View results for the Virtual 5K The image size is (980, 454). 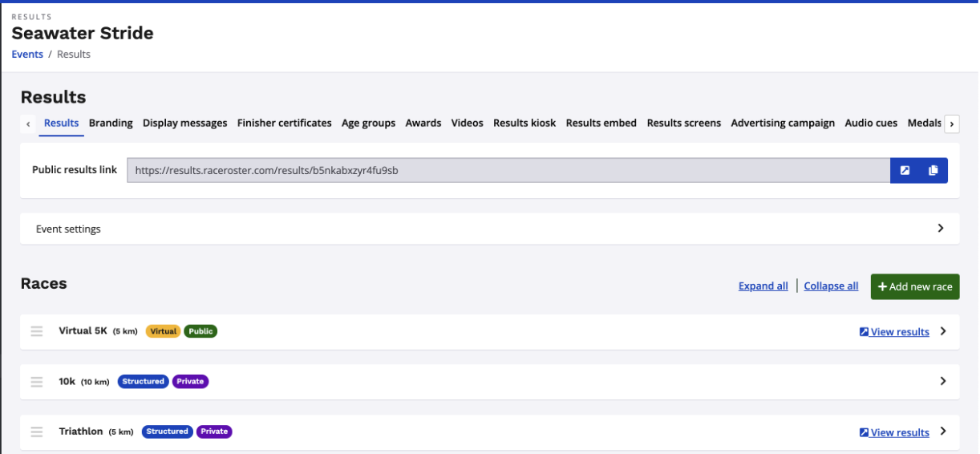pos(894,332)
